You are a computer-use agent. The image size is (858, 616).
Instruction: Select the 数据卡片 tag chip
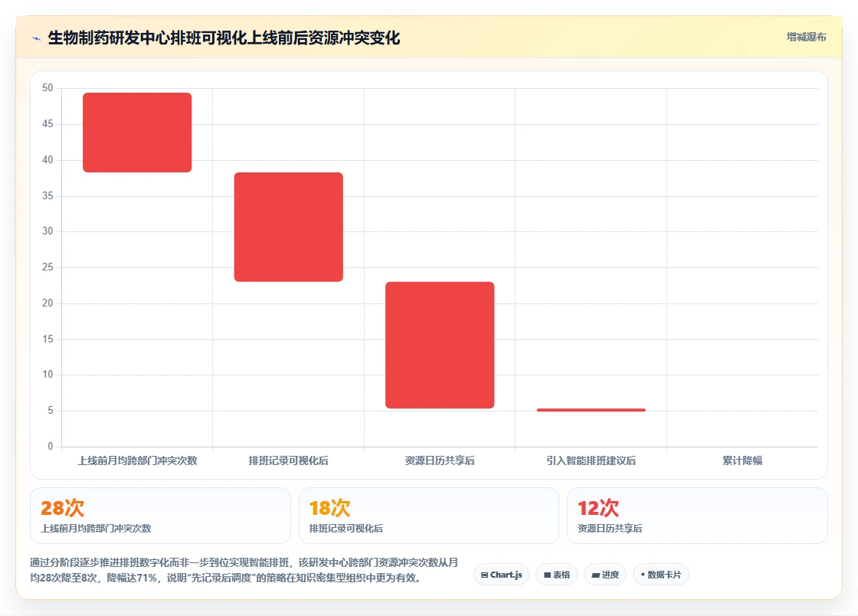click(x=661, y=575)
